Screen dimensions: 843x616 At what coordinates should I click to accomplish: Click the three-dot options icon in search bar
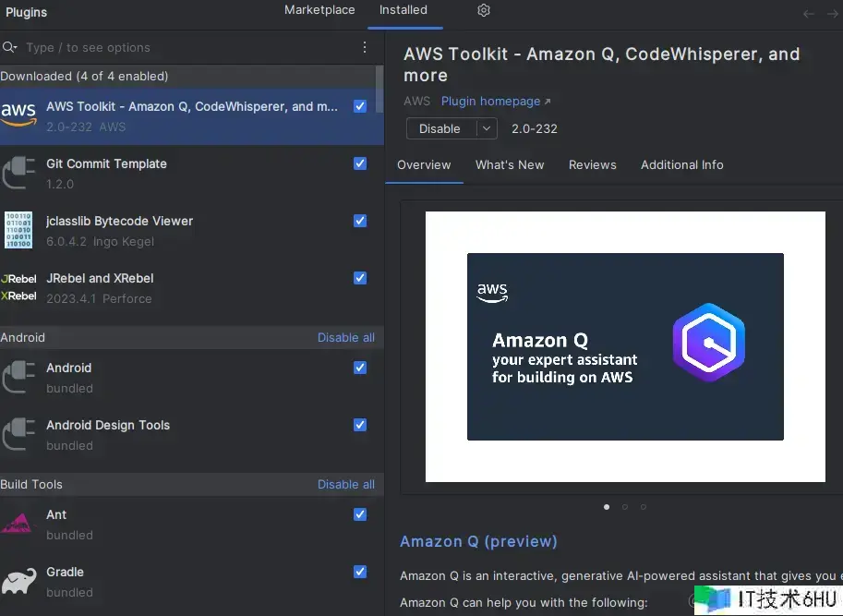coord(365,47)
